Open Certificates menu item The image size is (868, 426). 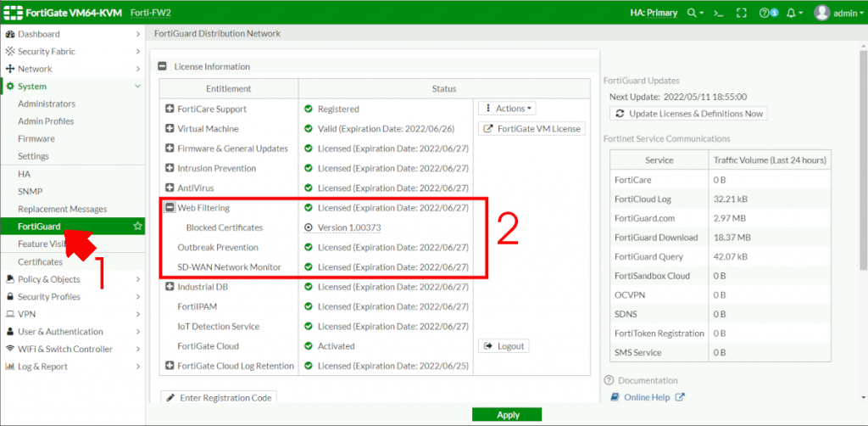(x=40, y=262)
